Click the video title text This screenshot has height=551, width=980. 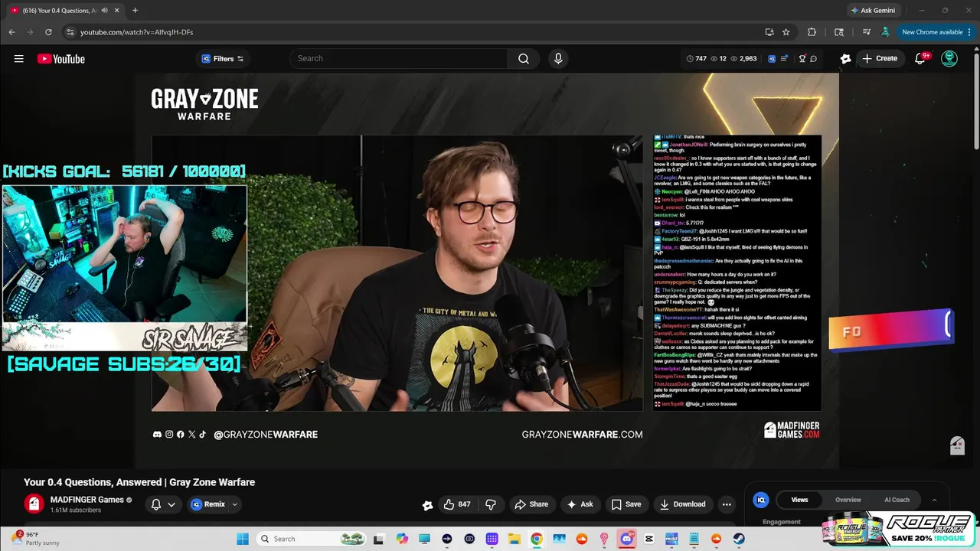tap(139, 482)
